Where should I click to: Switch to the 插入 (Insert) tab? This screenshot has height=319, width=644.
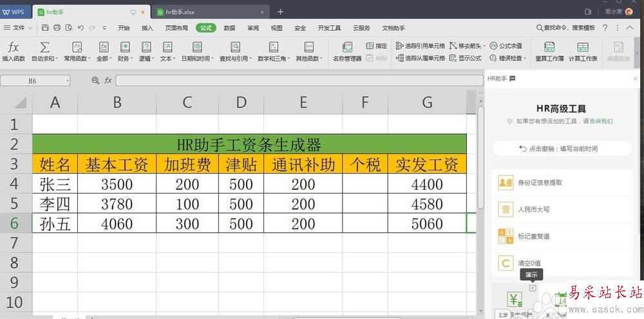click(147, 28)
